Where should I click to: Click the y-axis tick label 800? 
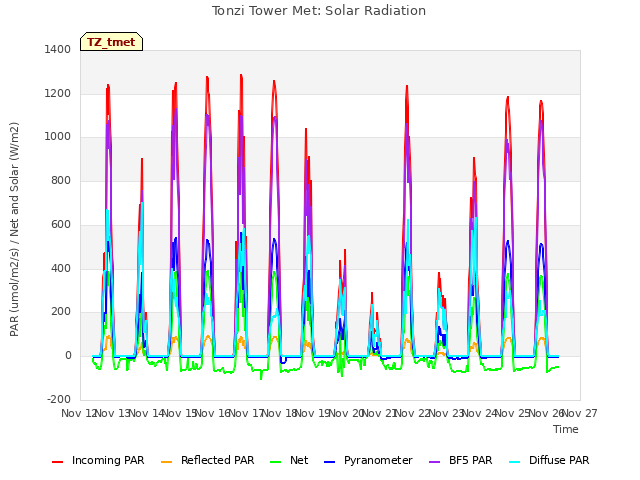tap(61, 180)
